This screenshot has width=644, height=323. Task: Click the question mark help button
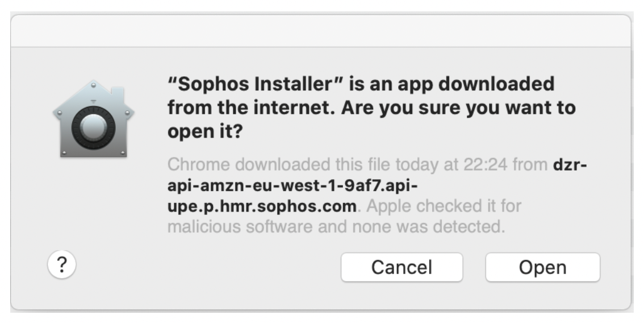coord(61,264)
